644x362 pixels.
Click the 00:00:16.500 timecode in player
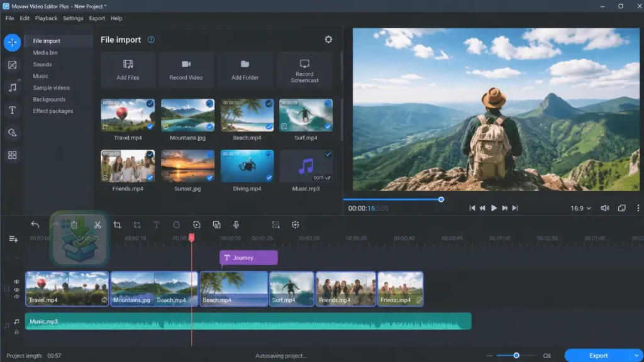coord(368,209)
